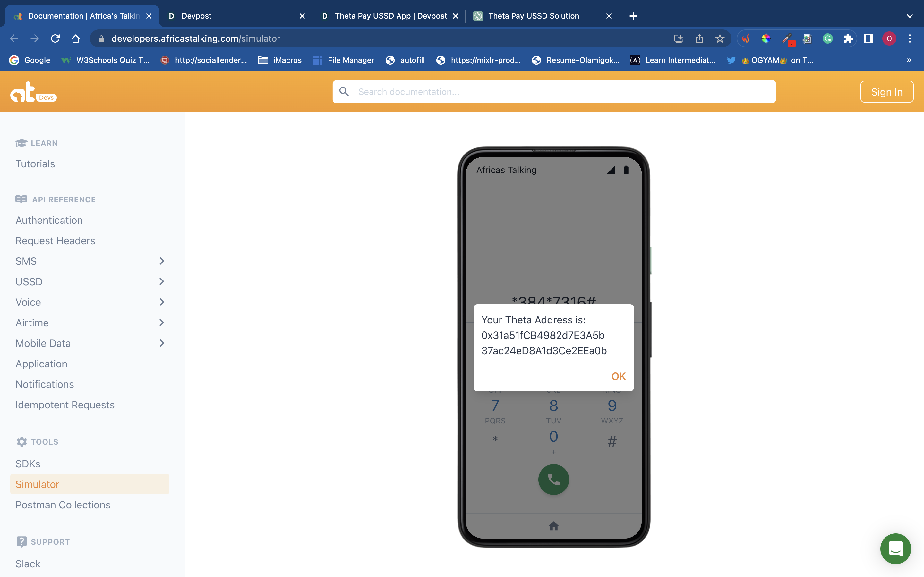Click the Grammarly extension icon
Image resolution: width=924 pixels, height=577 pixels.
pyautogui.click(x=827, y=38)
